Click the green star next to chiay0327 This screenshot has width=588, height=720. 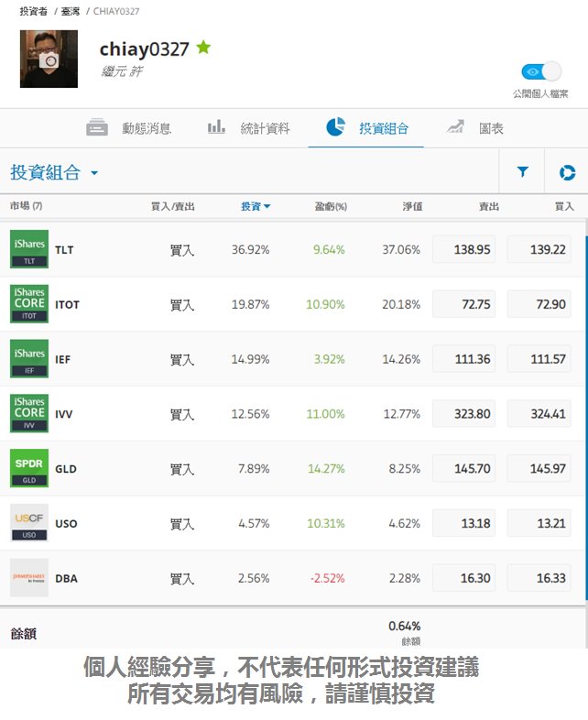point(203,47)
